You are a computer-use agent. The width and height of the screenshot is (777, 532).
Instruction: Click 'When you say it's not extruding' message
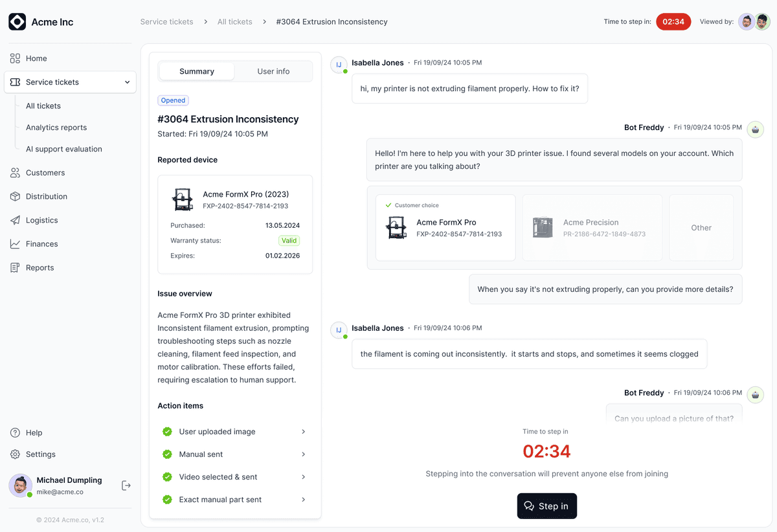tap(605, 289)
